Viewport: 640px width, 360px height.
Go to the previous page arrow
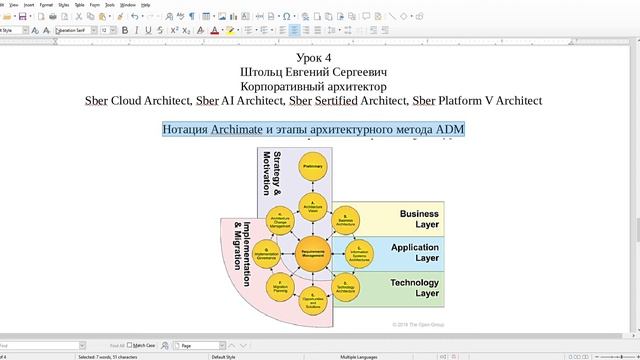[231, 346]
